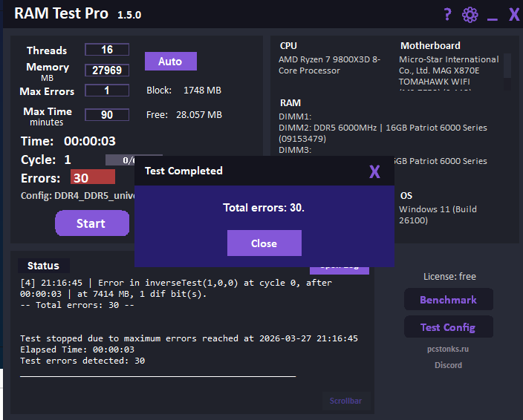The image size is (523, 420).
Task: Click the 'DIMM2: DDR5 6000MHz' RAM entry
Action: click(x=383, y=134)
